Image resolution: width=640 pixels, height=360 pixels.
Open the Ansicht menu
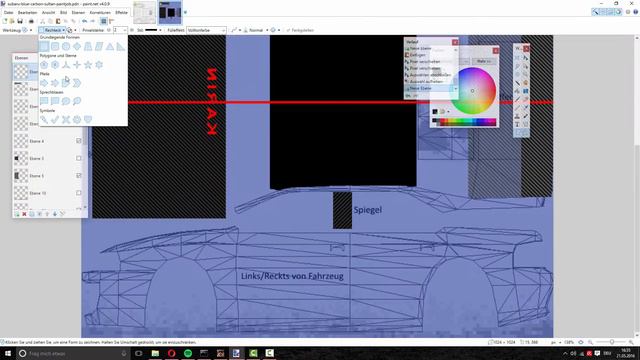[x=48, y=13]
